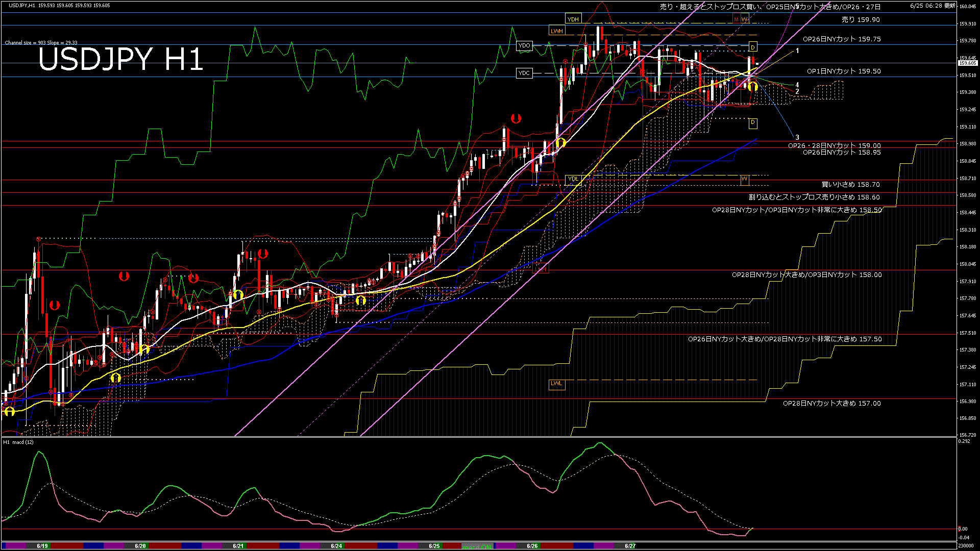Viewport: 980px width, 551px height.
Task: Click the orange LWH label box
Action: [557, 31]
